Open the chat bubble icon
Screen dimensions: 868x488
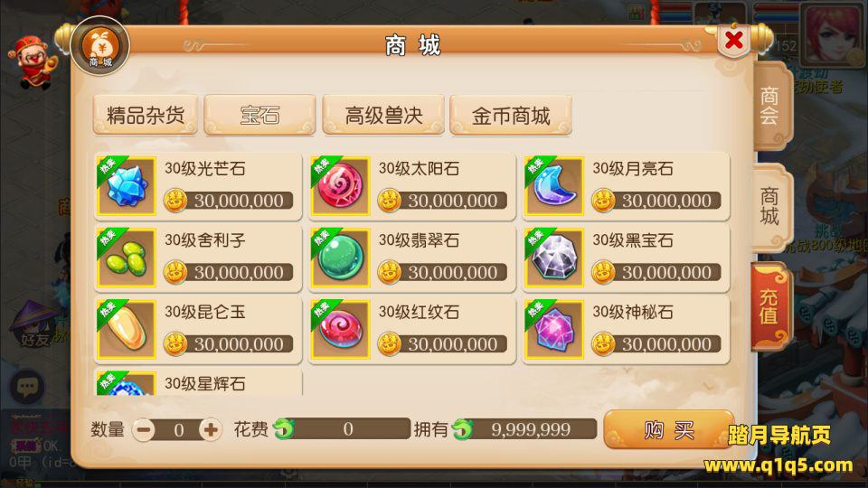pyautogui.click(x=27, y=386)
